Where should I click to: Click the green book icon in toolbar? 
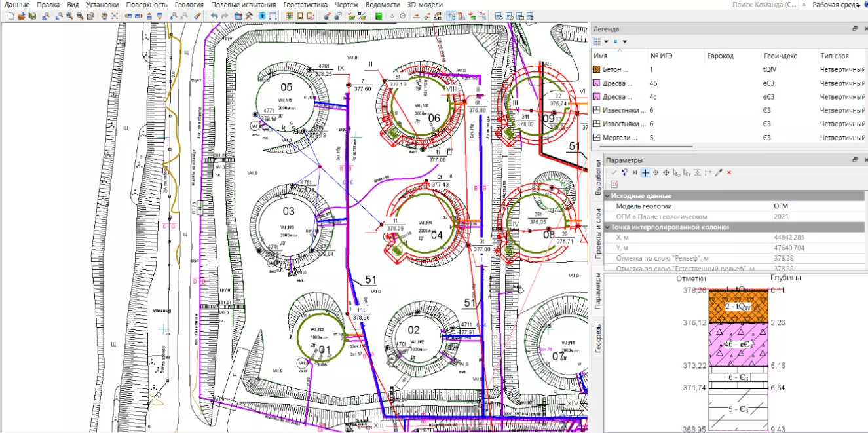click(x=379, y=16)
